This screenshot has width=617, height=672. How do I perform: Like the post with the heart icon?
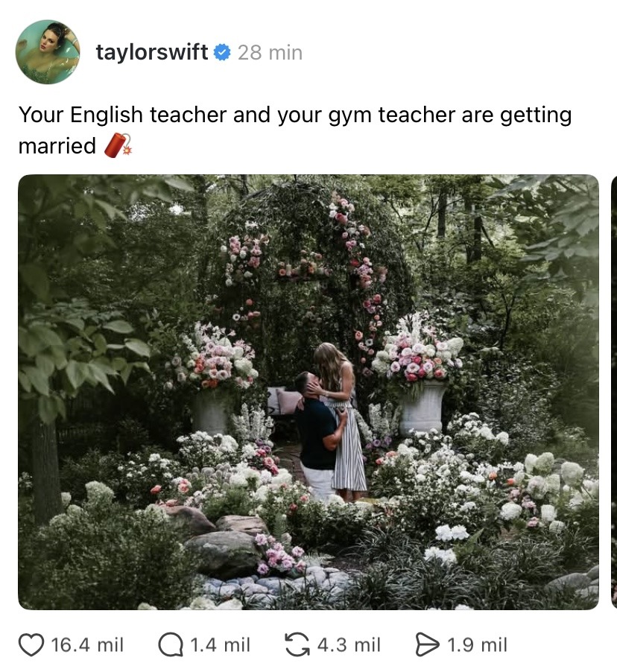(x=31, y=645)
